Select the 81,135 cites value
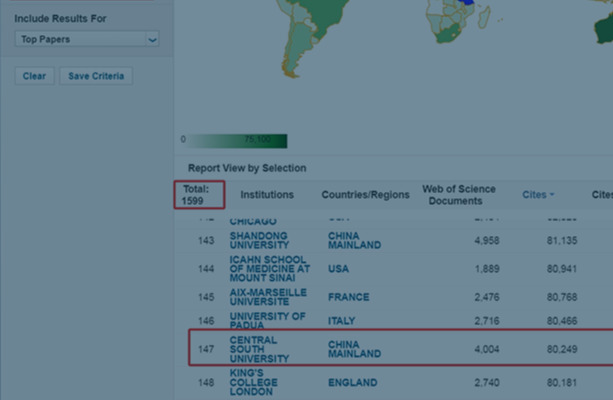 coord(562,240)
